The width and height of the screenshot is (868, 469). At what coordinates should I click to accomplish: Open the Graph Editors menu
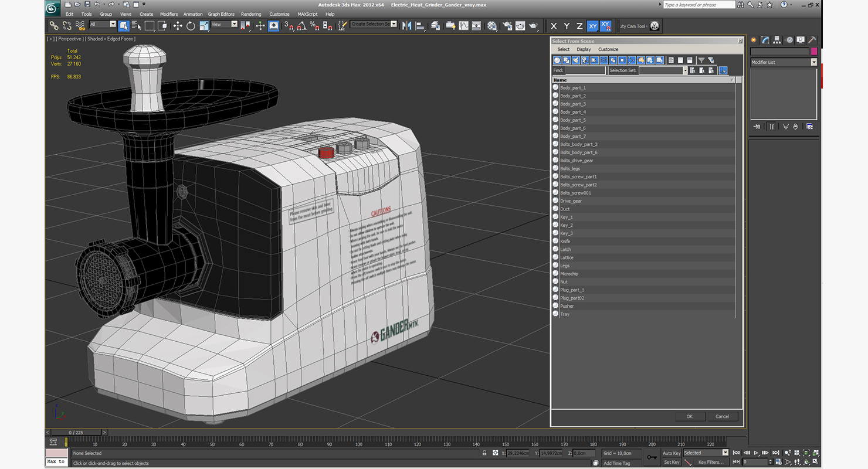click(x=221, y=14)
